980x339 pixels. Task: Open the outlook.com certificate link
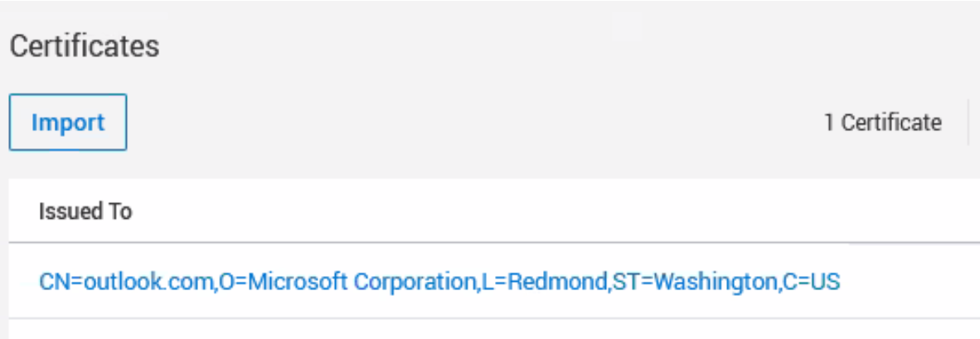tap(439, 283)
